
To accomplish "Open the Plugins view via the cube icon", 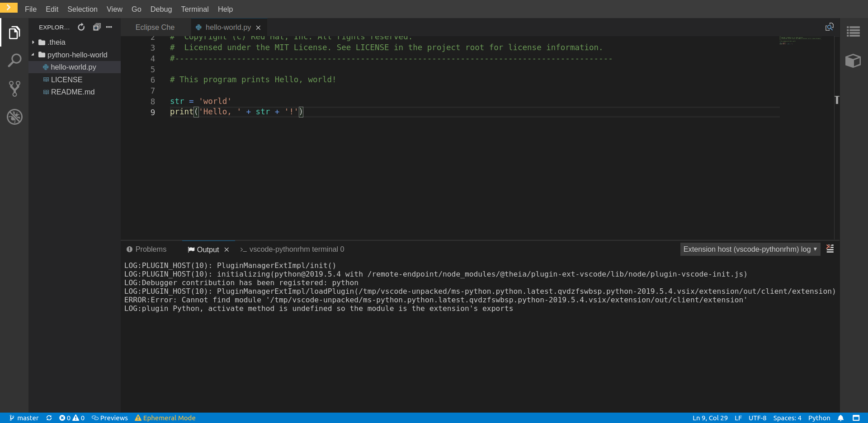I will pos(853,61).
